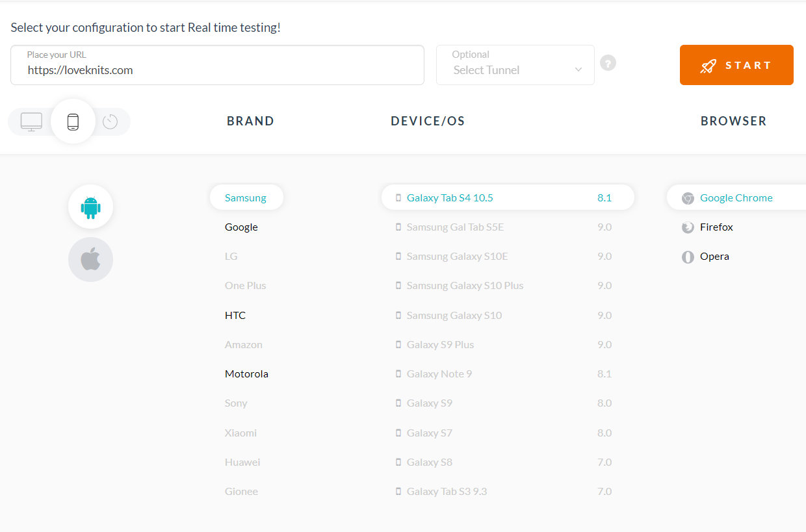The width and height of the screenshot is (806, 532).
Task: Click the Google Chrome browser icon
Action: coord(688,198)
